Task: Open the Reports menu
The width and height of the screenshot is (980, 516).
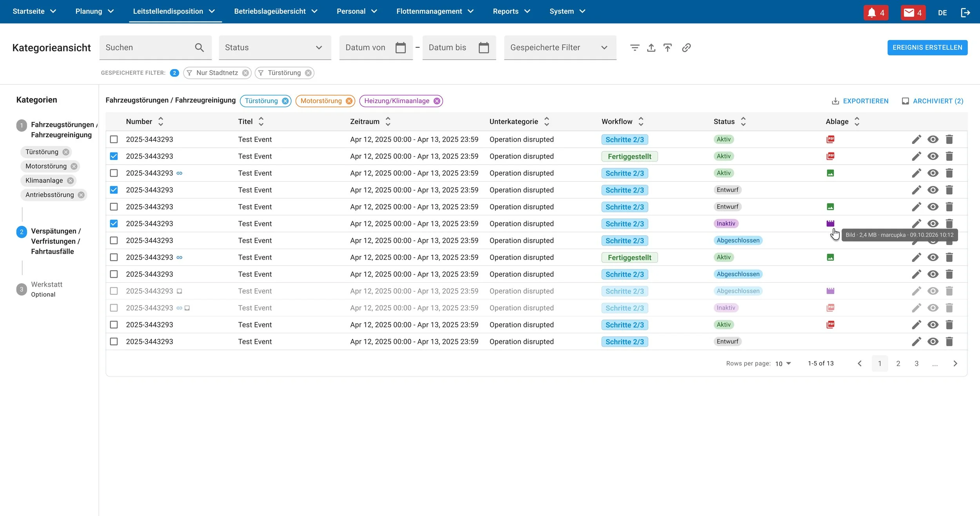Action: click(x=512, y=11)
